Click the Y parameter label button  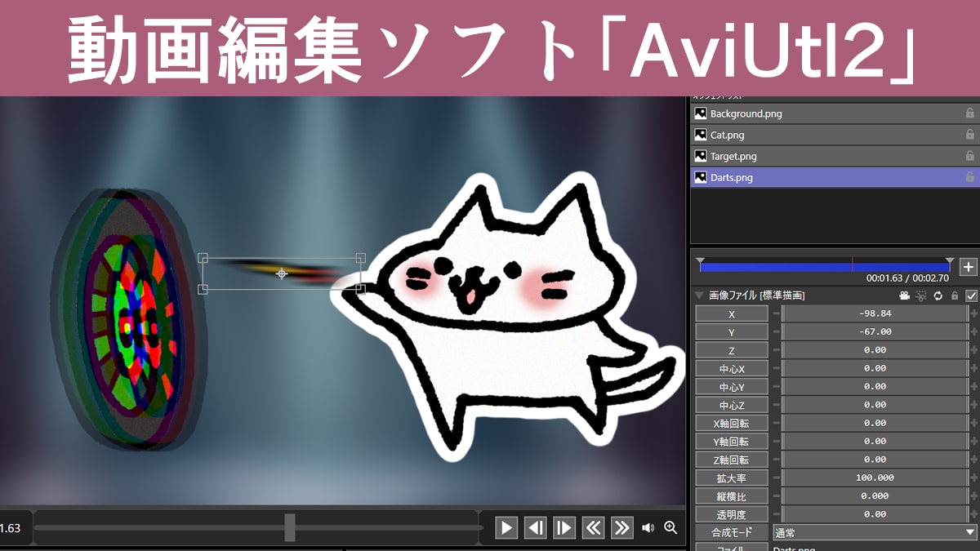click(732, 332)
